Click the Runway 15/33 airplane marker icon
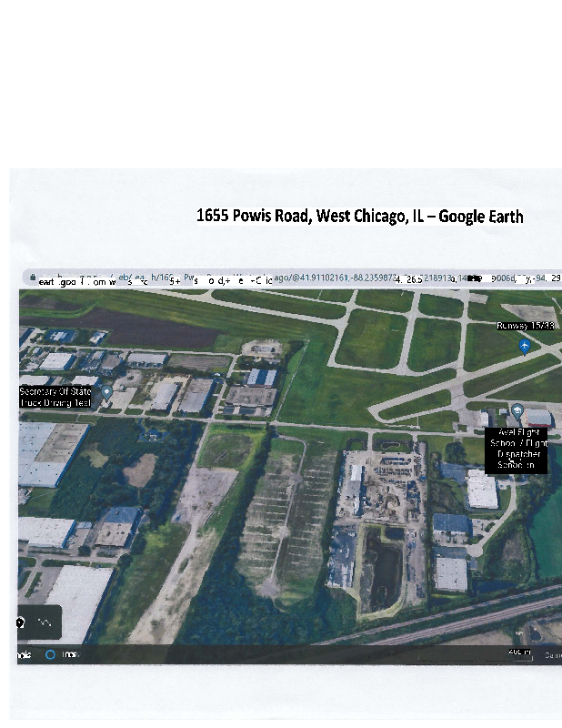 pos(525,345)
